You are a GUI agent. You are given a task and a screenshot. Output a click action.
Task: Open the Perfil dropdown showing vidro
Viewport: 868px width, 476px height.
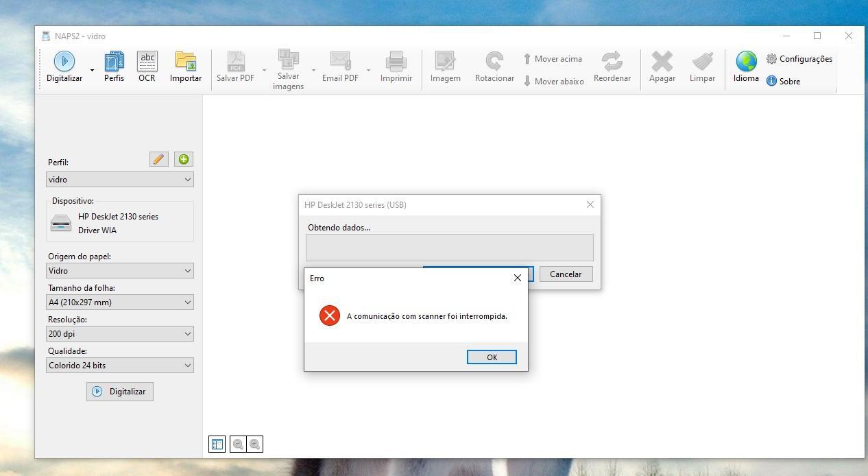(120, 179)
